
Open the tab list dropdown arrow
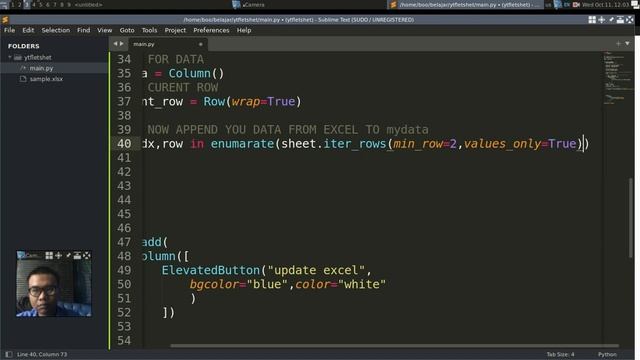tap(627, 44)
